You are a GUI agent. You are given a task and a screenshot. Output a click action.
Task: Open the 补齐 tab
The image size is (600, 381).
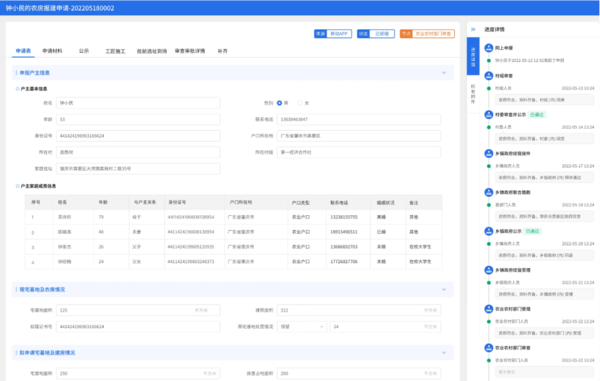(x=222, y=51)
